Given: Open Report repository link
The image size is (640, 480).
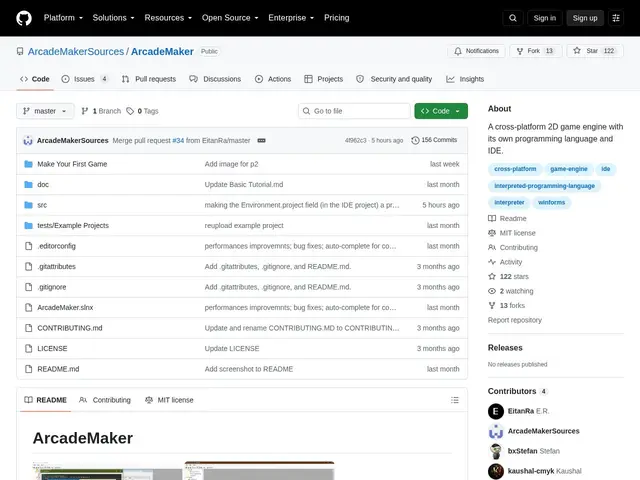Looking at the screenshot, I should 515,320.
